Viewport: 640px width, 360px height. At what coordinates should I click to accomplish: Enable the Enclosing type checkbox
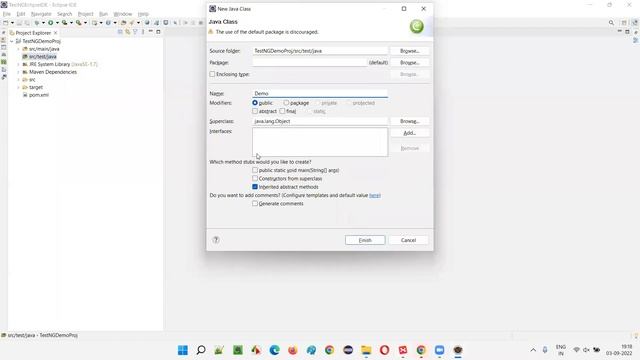(x=212, y=74)
